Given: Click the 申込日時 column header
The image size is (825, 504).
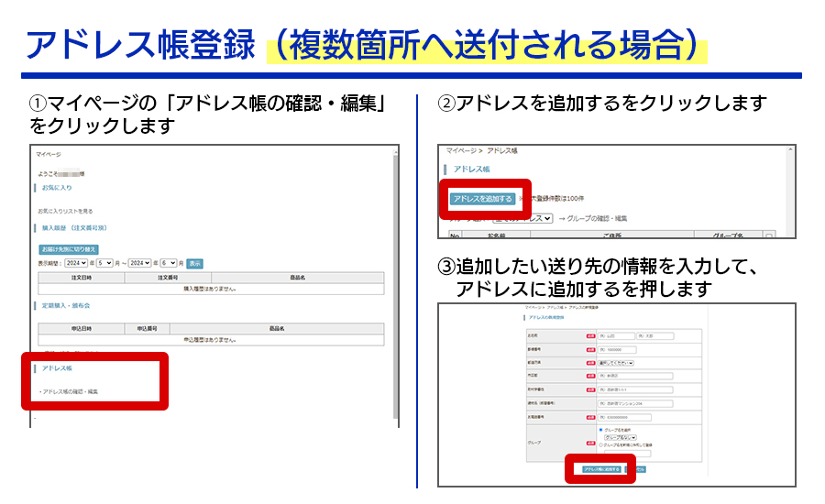Looking at the screenshot, I should pos(82,329).
